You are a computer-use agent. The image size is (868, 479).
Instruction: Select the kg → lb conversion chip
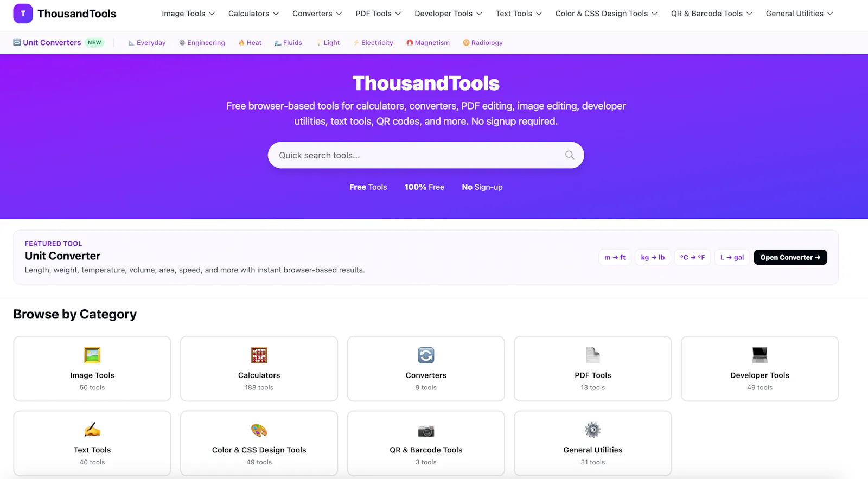[653, 257]
